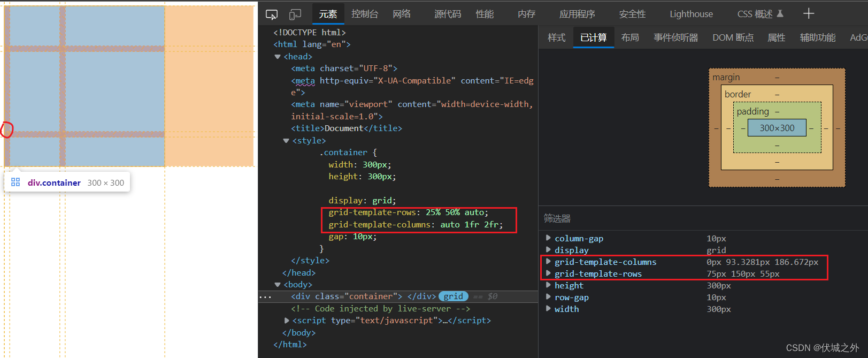Open the 布局 Layout pane
Screen dimensions: 868x358
pyautogui.click(x=630, y=37)
